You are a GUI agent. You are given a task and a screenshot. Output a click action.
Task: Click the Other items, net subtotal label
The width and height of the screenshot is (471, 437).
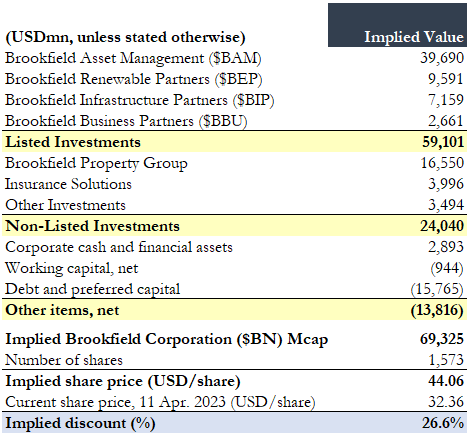point(62,310)
